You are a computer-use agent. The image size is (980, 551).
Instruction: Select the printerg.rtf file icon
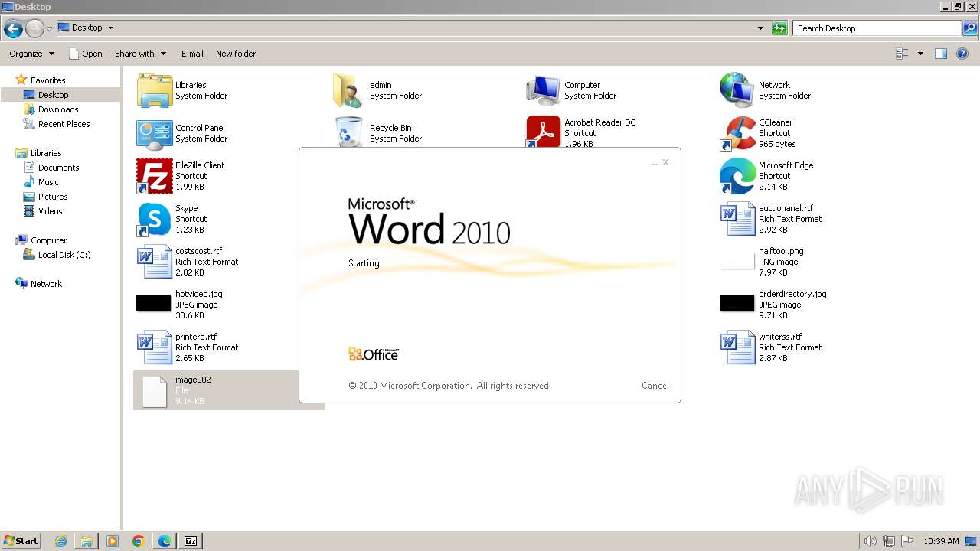tap(155, 347)
